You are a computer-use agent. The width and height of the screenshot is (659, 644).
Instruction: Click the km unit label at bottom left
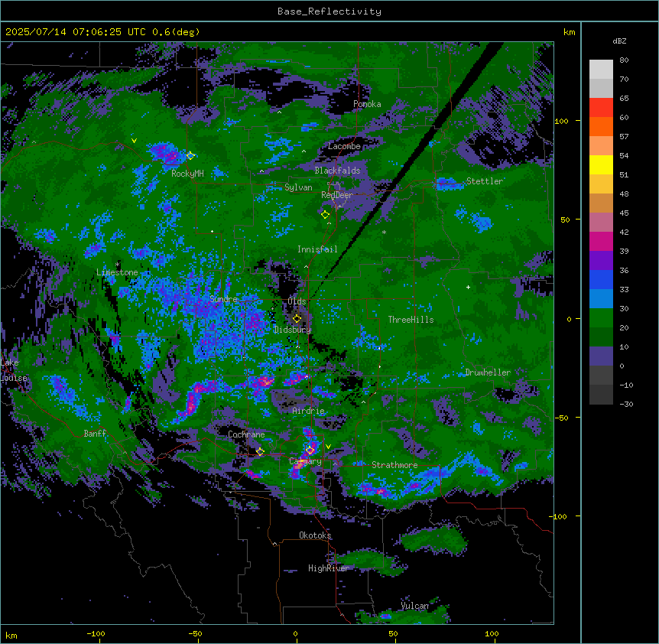click(11, 635)
